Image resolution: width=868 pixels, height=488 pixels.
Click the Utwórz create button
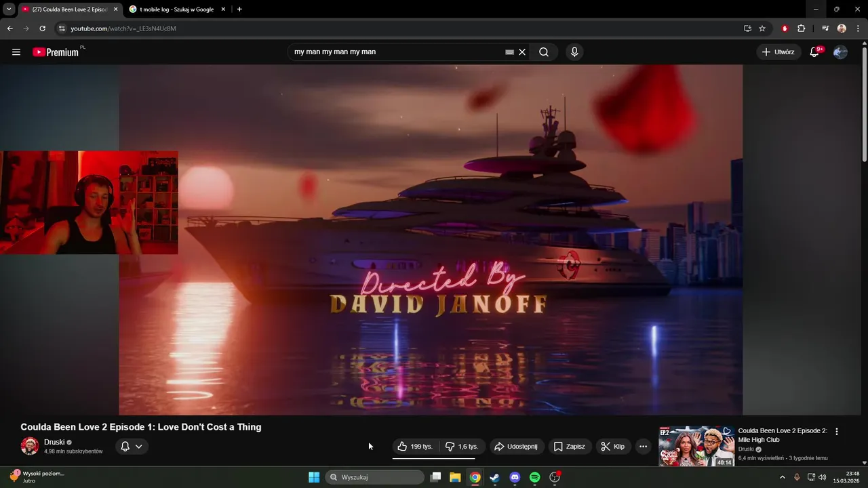click(x=778, y=52)
